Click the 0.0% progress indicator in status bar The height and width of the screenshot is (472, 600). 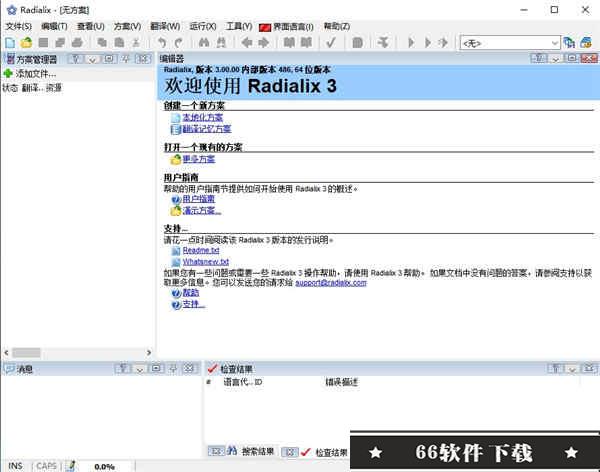pyautogui.click(x=104, y=467)
